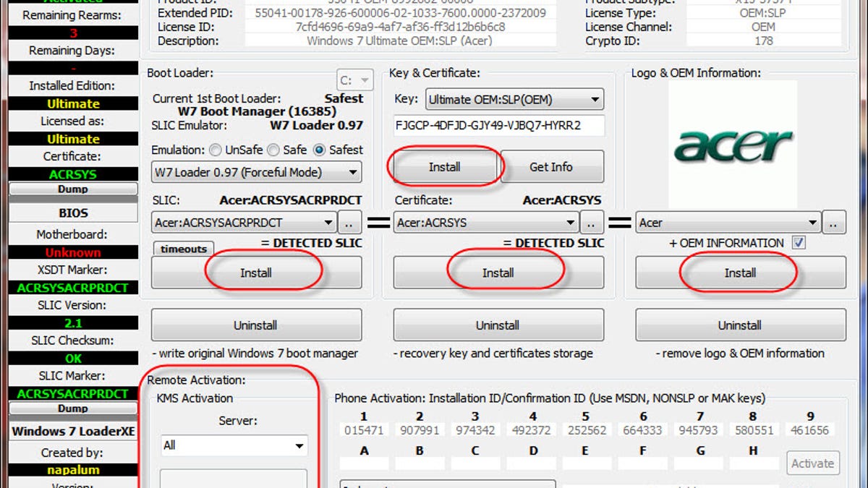Click Confirmation ID field E
This screenshot has width=868, height=488.
586,463
